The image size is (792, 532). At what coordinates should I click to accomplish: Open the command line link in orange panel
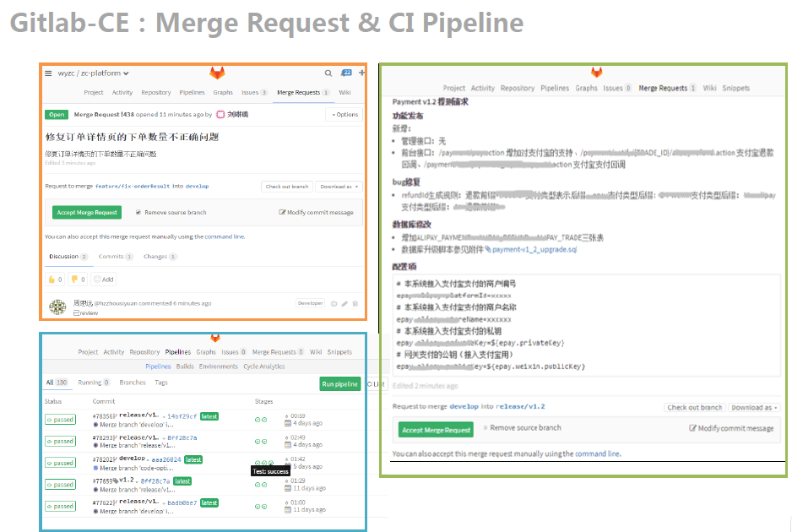225,236
